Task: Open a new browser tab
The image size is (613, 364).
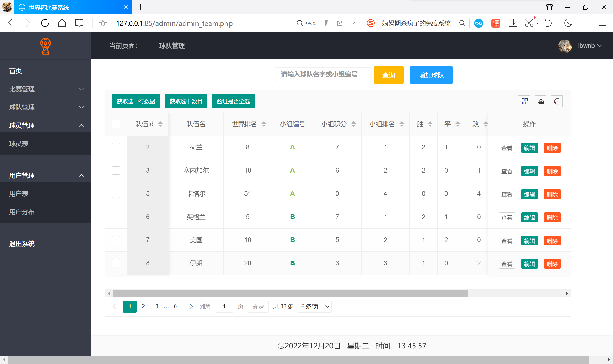Action: (x=141, y=7)
